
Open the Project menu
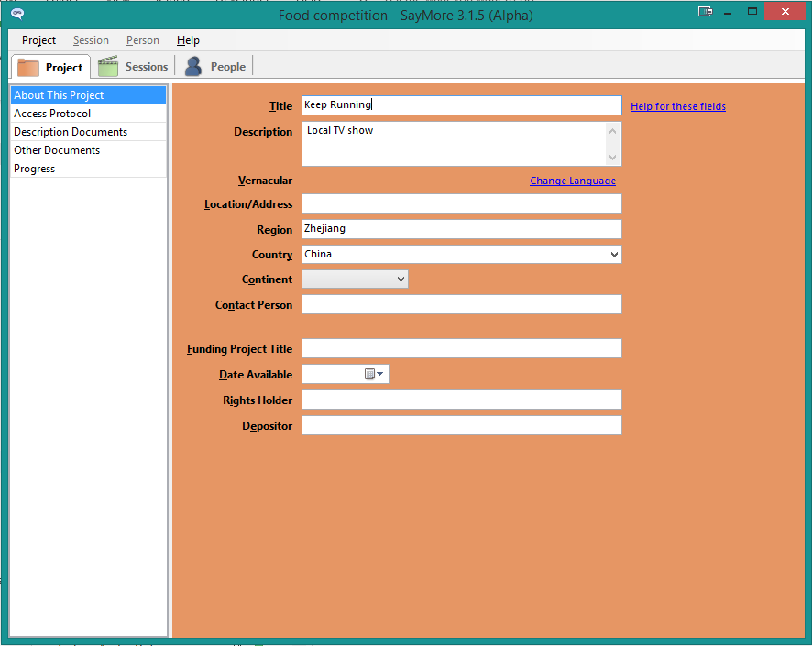click(38, 40)
